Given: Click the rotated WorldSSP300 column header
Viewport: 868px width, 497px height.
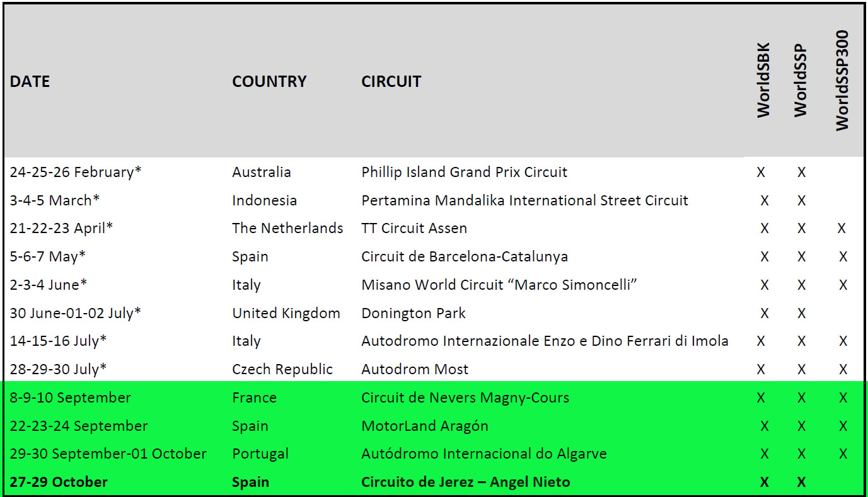Looking at the screenshot, I should pos(842,80).
